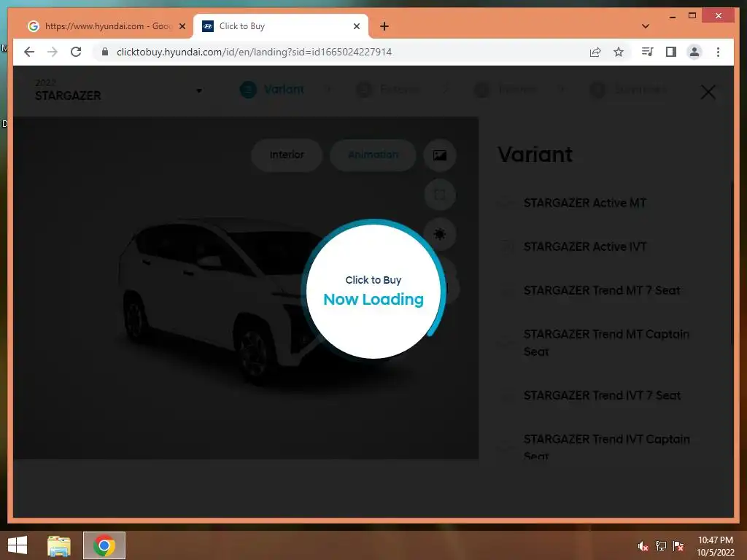Expand the 2022 STARGAZER model dropdown

tap(199, 90)
